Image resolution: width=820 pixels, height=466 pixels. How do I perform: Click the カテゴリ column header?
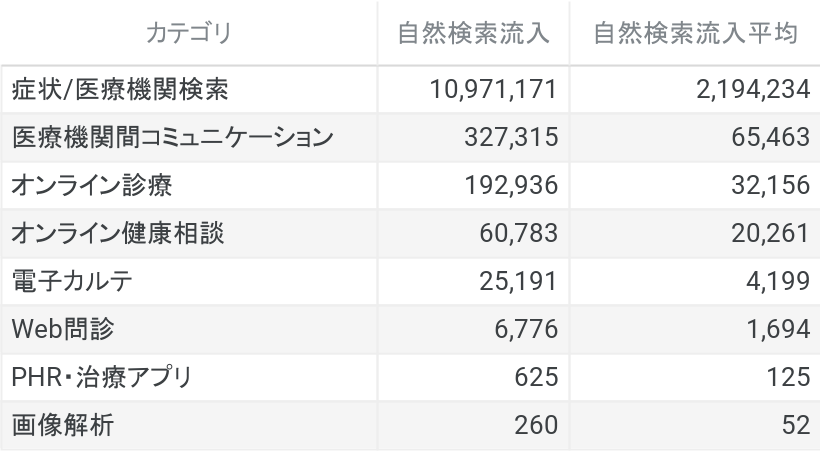coord(188,34)
